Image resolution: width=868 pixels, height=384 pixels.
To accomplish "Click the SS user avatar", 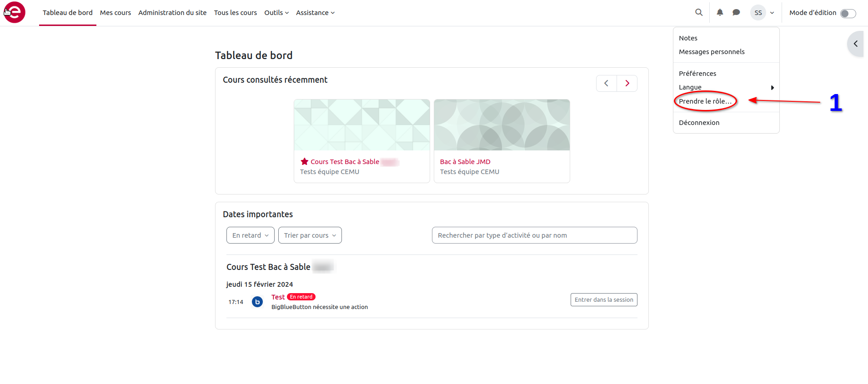I will click(758, 13).
